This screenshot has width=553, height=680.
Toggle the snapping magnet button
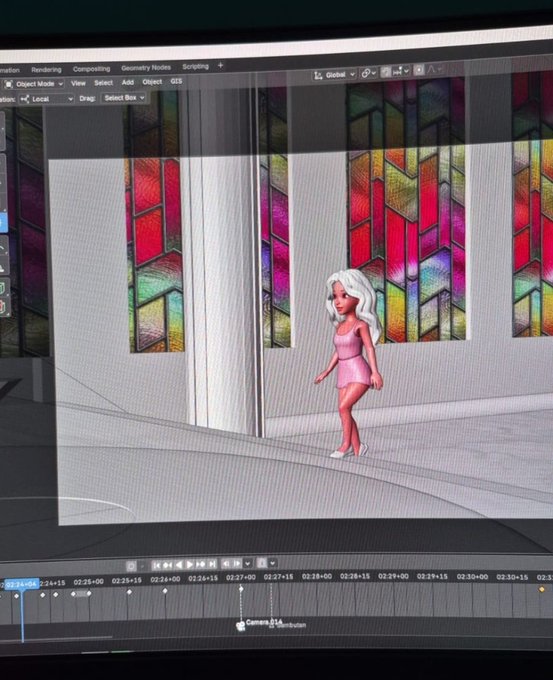[386, 72]
